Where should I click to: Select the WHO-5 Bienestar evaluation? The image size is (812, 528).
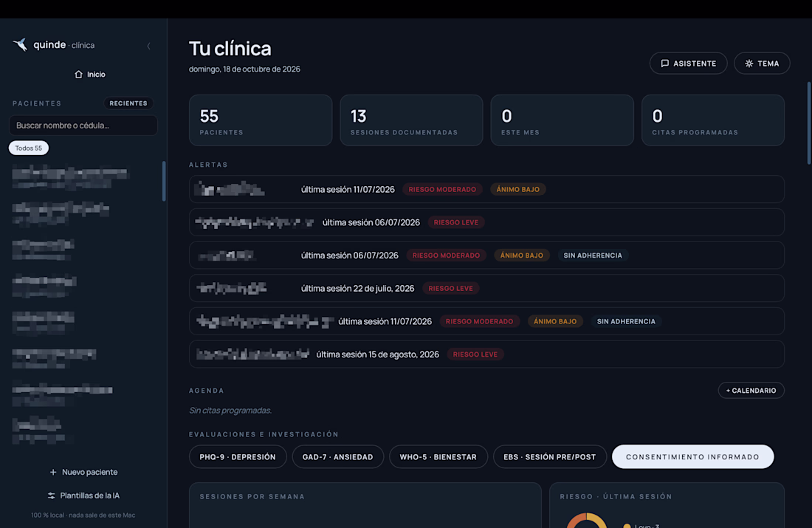tap(438, 457)
